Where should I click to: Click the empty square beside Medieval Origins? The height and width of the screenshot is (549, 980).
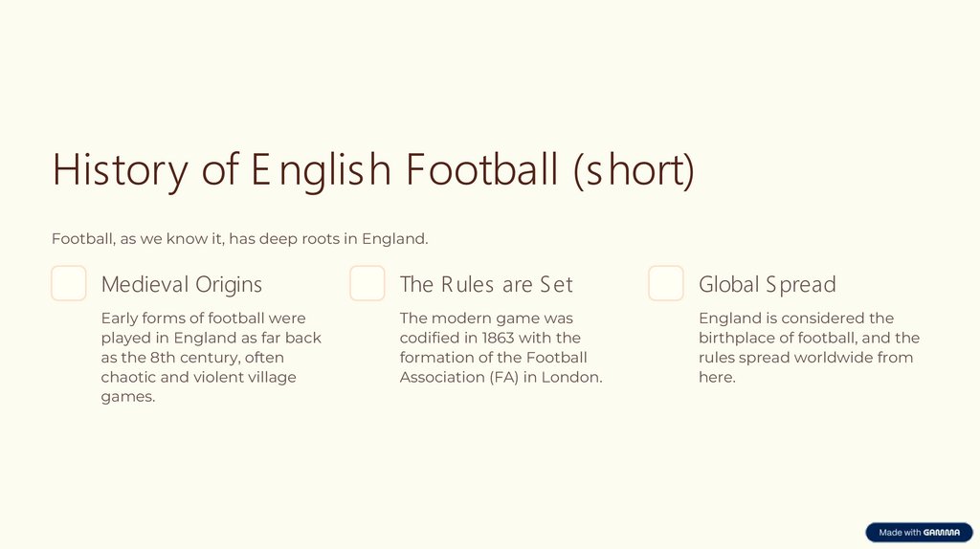[x=69, y=284]
